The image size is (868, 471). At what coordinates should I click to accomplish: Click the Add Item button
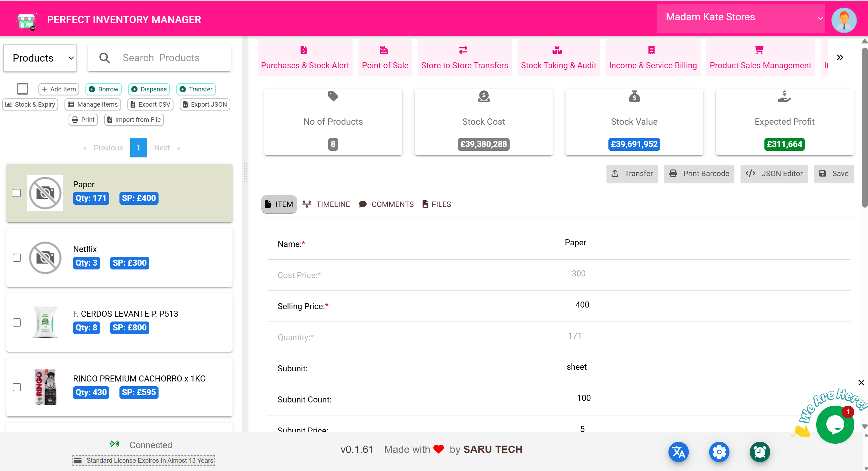click(x=59, y=89)
